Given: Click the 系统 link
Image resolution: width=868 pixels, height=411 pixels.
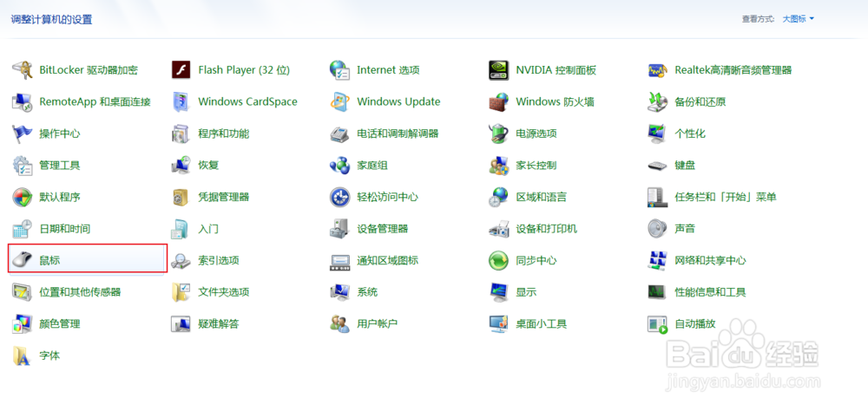Looking at the screenshot, I should pos(367,292).
